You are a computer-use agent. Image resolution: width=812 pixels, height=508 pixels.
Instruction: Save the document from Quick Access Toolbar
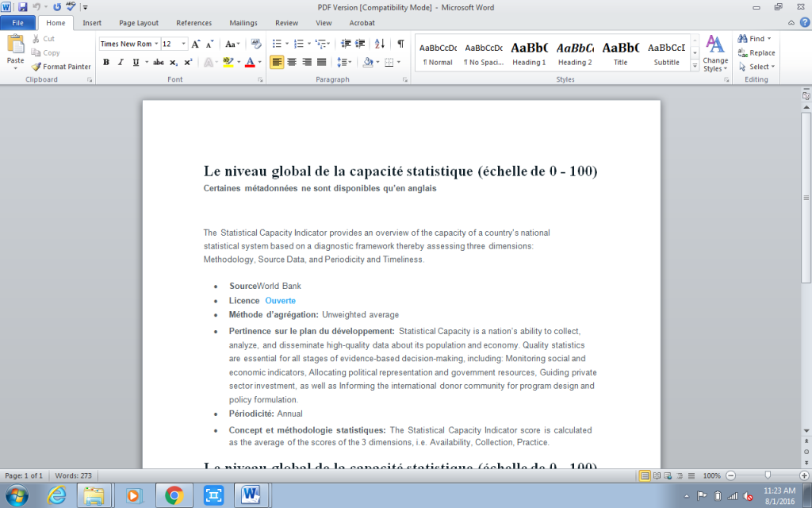point(22,7)
